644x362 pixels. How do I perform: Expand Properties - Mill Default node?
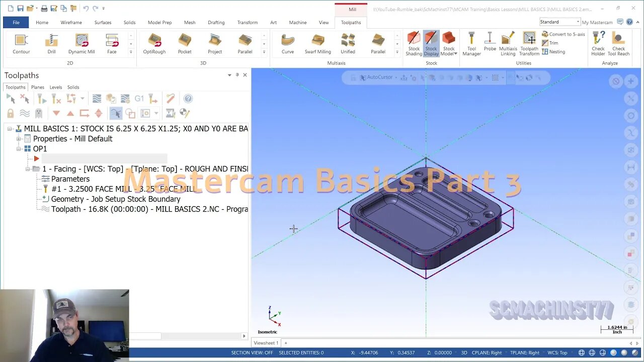click(19, 139)
